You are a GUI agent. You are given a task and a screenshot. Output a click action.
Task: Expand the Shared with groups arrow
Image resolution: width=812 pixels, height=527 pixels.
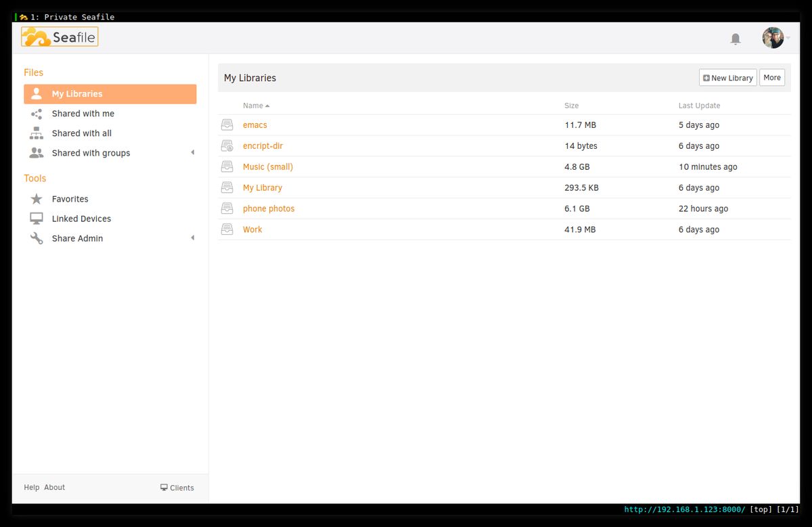(192, 153)
